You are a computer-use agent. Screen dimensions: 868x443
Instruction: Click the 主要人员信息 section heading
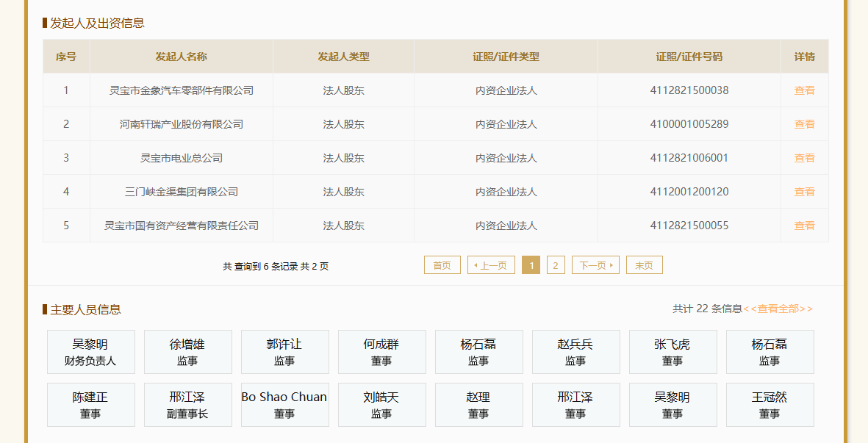(x=86, y=309)
